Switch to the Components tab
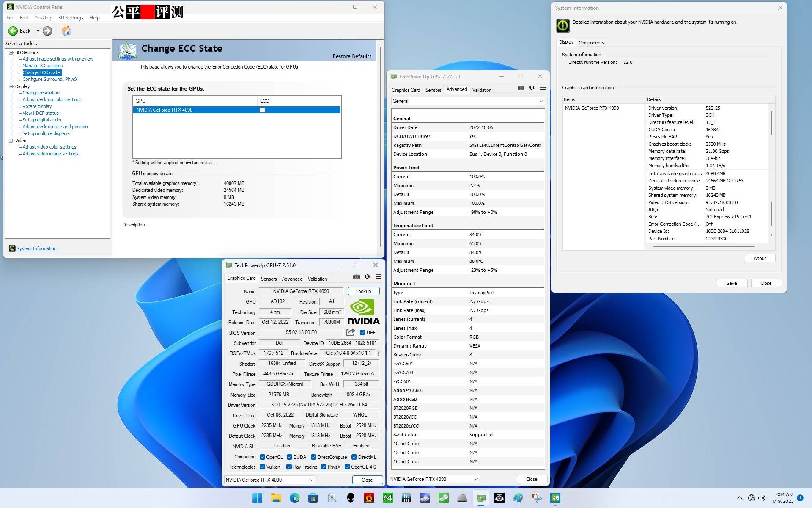 [591, 43]
